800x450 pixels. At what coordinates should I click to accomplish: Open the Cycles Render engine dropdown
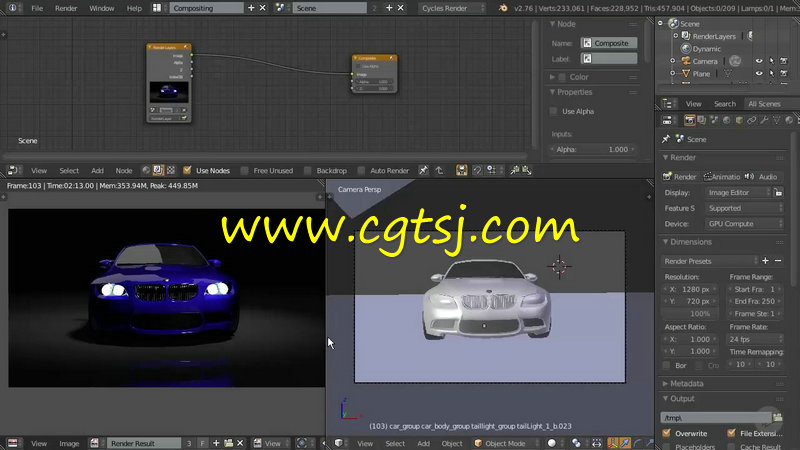452,8
